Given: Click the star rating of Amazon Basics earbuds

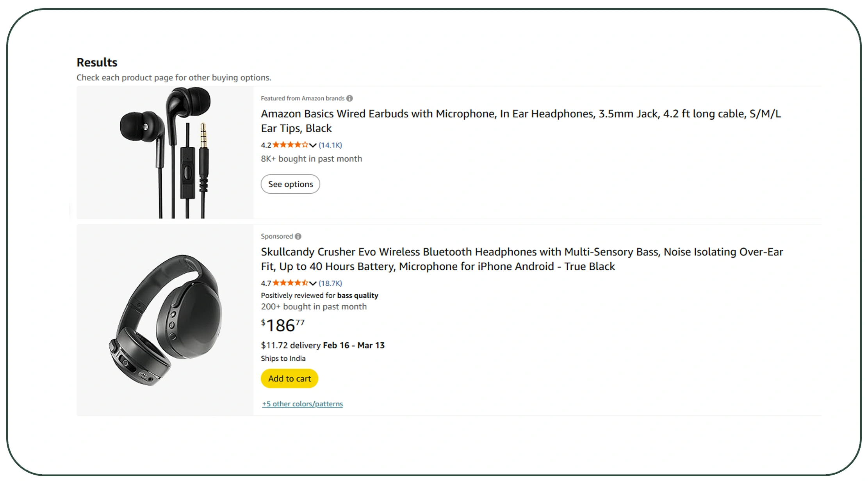Looking at the screenshot, I should [x=290, y=145].
